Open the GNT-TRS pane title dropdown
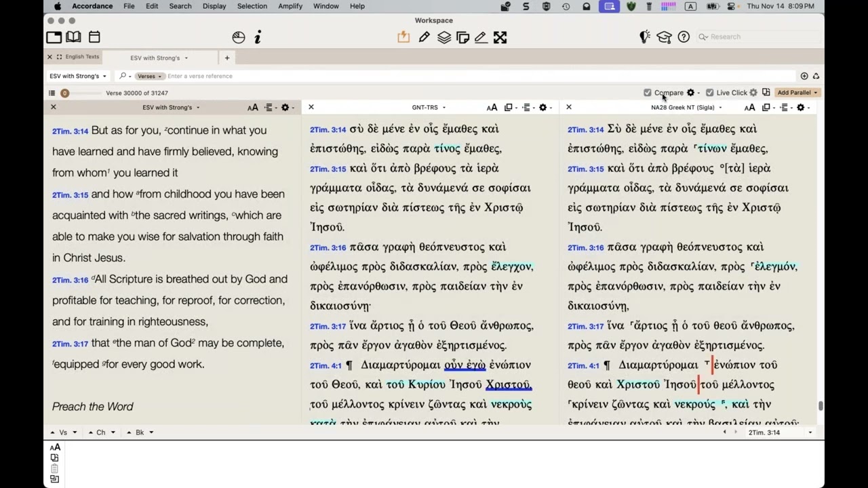Viewport: 868px width, 488px height. point(429,108)
